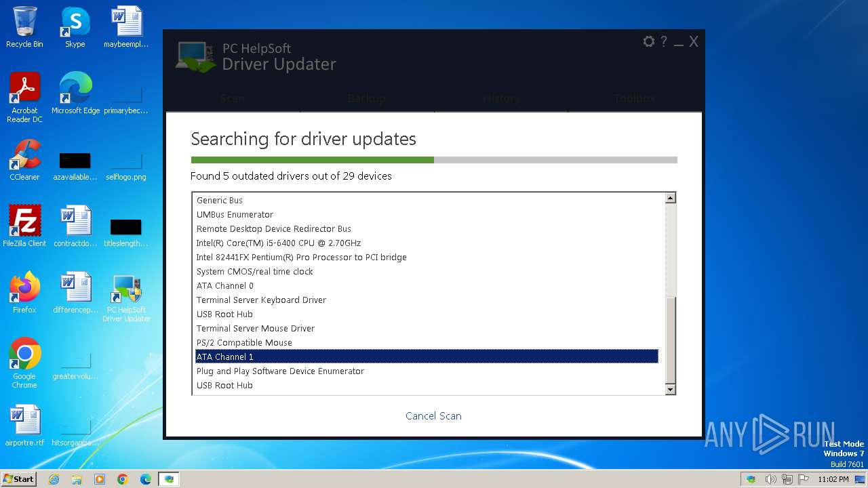The image size is (868, 488).
Task: Select Intel 82441FX PCI bridge row
Action: click(427, 258)
